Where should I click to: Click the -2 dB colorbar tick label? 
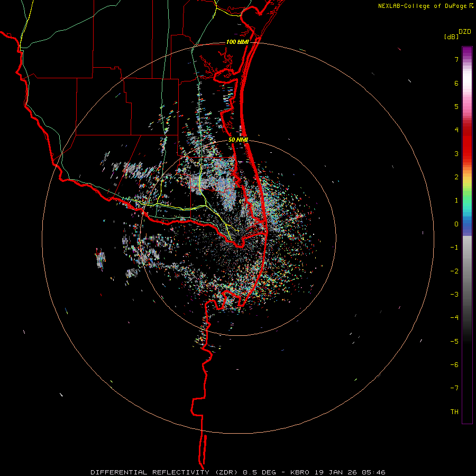[454, 271]
